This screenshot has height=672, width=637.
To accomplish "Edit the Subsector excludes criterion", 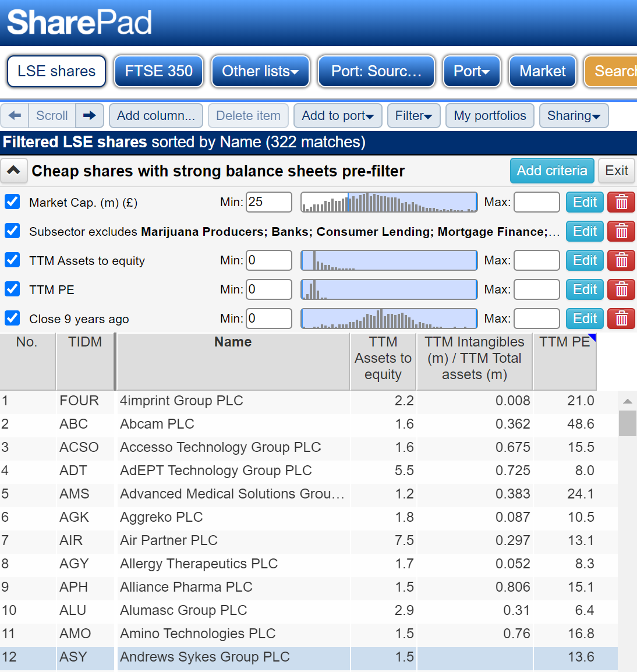I will point(585,231).
